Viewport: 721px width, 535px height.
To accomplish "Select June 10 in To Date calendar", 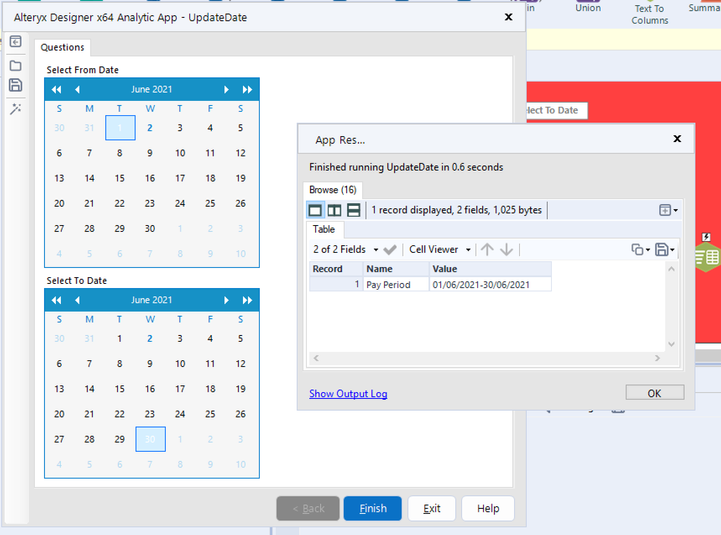I will (180, 363).
